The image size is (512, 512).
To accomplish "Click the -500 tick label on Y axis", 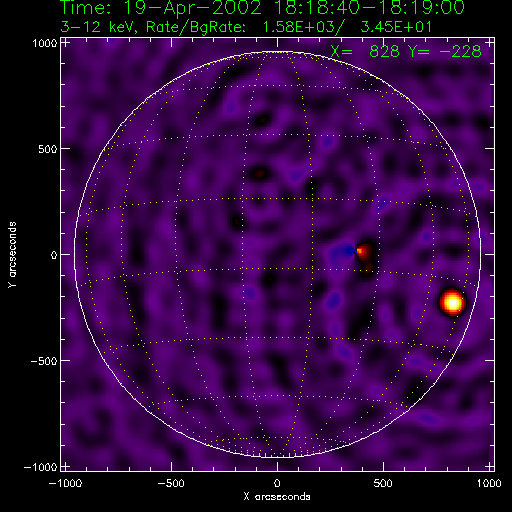I will [44, 361].
